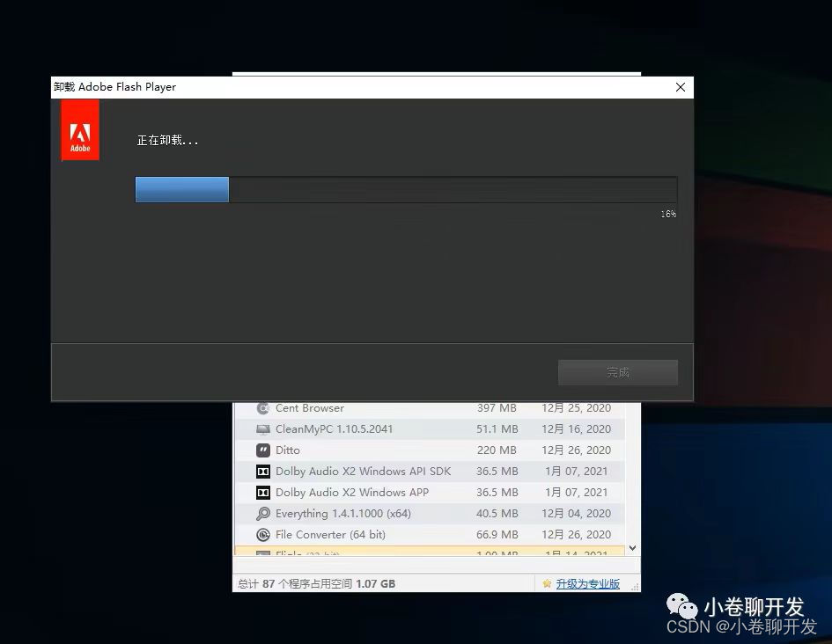Select CleanMyPC icon in program list
The image size is (832, 644).
262,429
